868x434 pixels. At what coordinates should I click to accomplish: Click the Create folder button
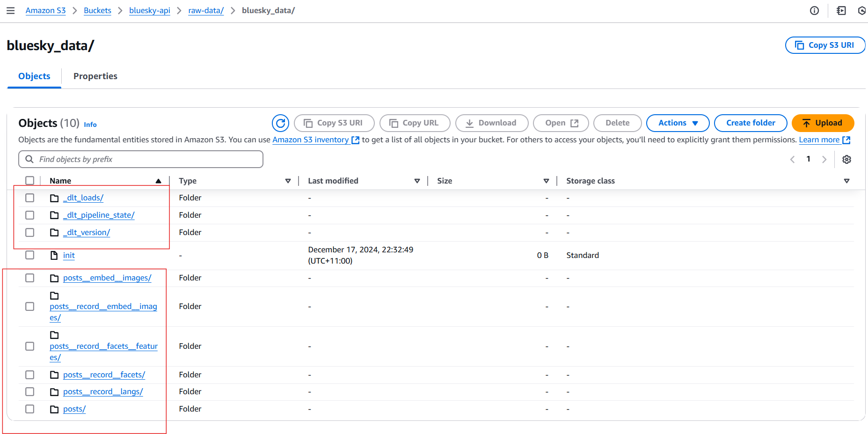pos(751,123)
